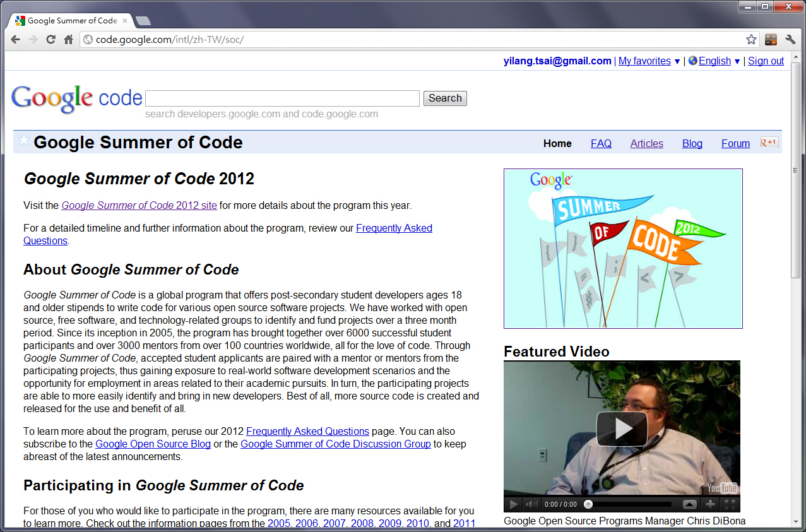Open the Blog tab
This screenshot has height=532, width=806.
point(692,143)
